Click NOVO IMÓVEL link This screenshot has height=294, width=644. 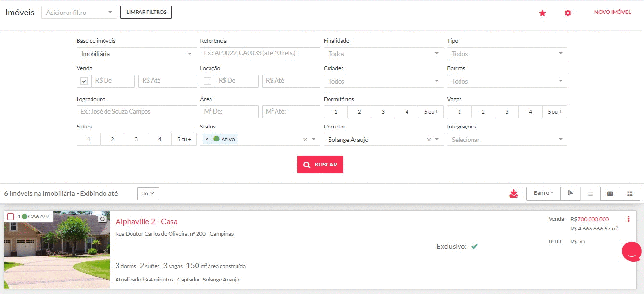point(612,13)
